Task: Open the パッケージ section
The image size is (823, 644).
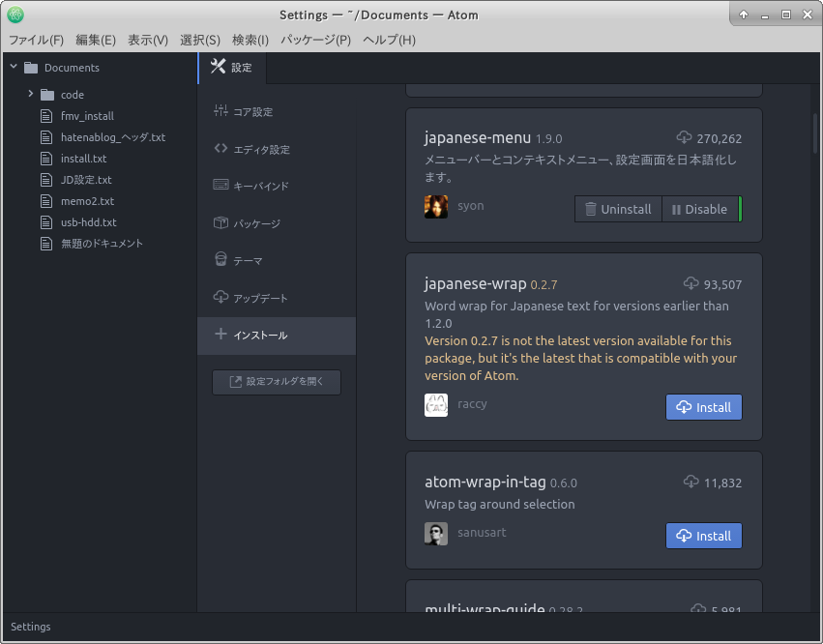Action: click(277, 223)
